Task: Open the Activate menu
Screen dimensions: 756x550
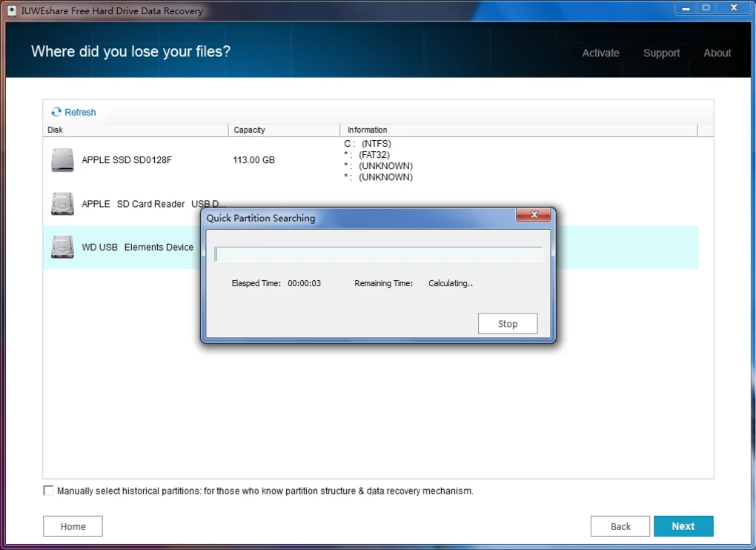Action: [x=600, y=53]
